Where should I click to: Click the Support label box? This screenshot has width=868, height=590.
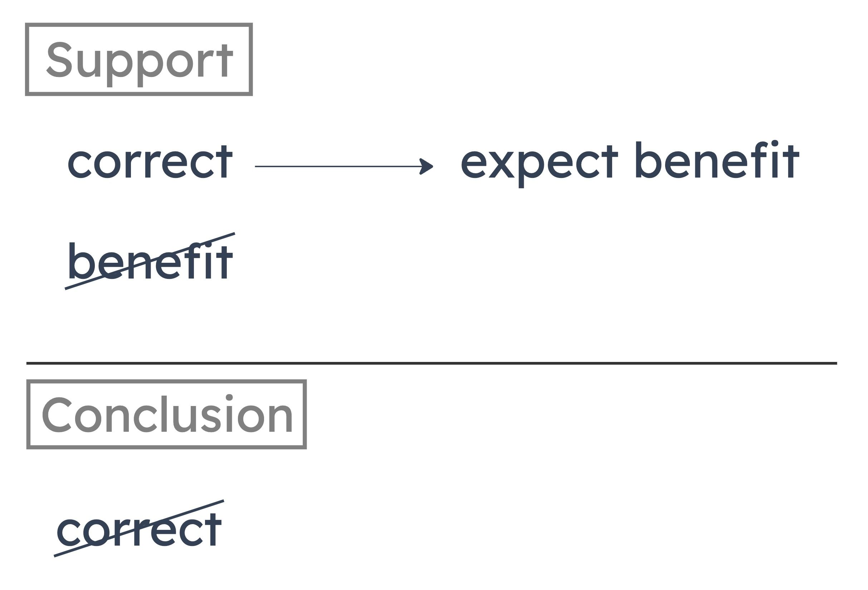coord(139,59)
